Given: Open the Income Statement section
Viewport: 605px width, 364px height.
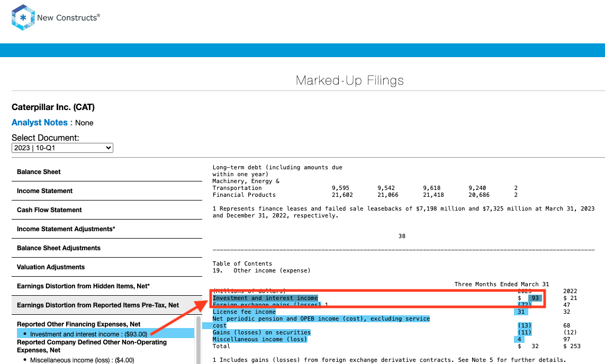Looking at the screenshot, I should click(107, 191).
